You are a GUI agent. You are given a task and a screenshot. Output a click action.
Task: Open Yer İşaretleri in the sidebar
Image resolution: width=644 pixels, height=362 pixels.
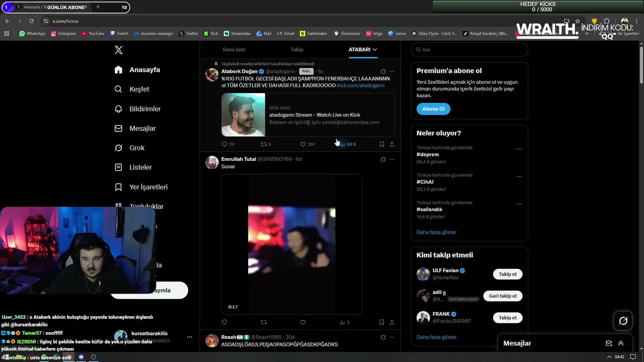[141, 187]
